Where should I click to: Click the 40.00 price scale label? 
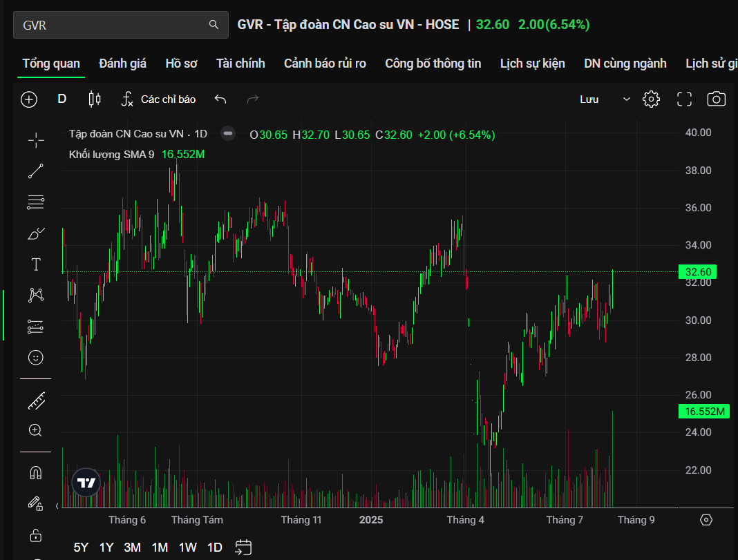698,133
